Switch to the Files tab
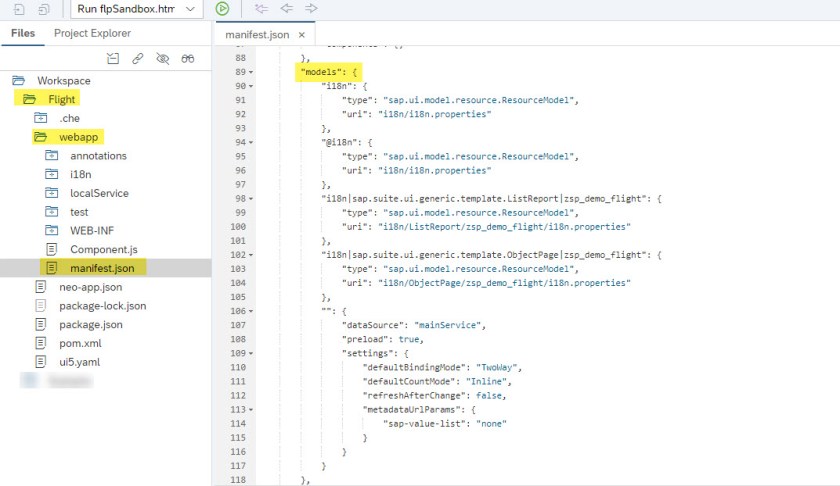840x486 pixels. point(23,33)
